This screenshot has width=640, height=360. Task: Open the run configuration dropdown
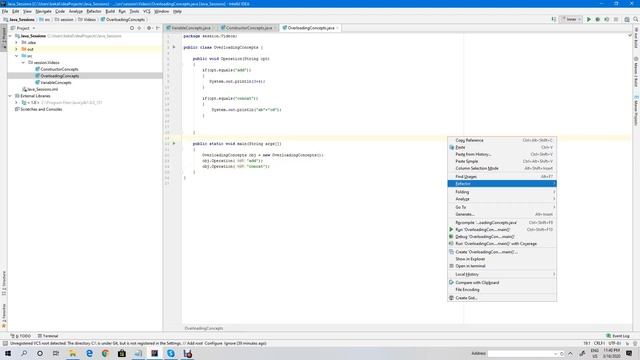point(571,19)
